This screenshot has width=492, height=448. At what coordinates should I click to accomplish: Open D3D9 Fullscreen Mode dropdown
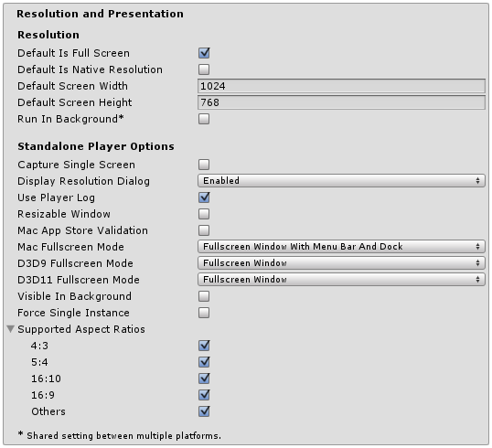(341, 263)
